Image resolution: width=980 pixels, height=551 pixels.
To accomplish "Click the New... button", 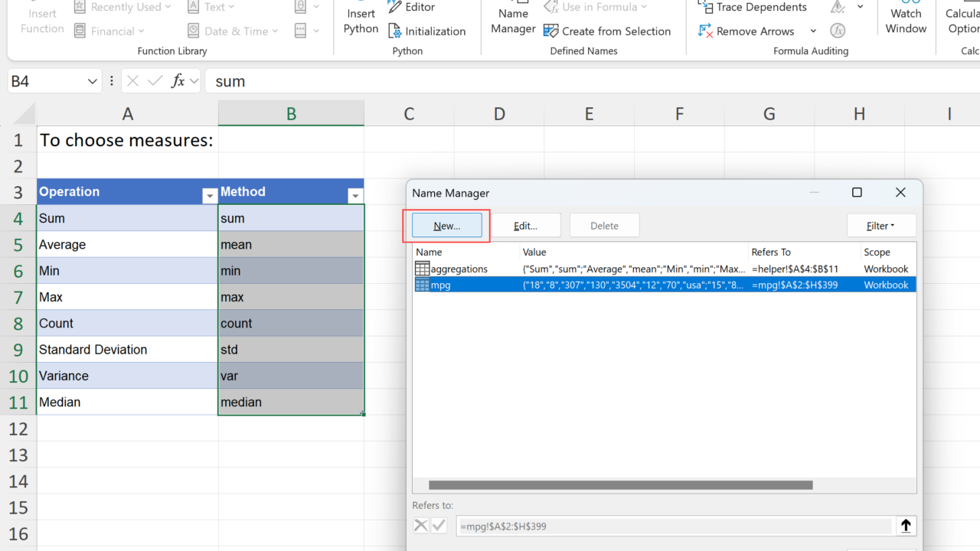I will tap(447, 226).
